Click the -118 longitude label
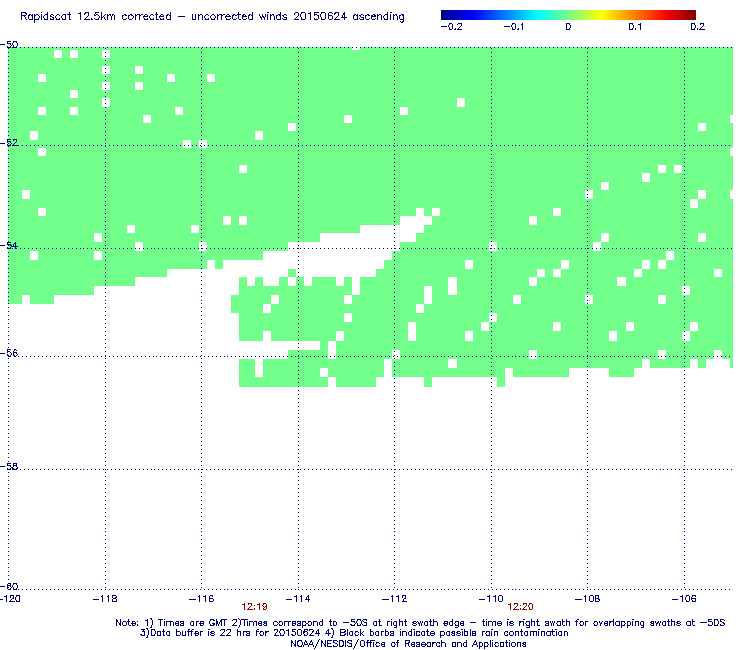This screenshot has width=740, height=650. (x=105, y=599)
